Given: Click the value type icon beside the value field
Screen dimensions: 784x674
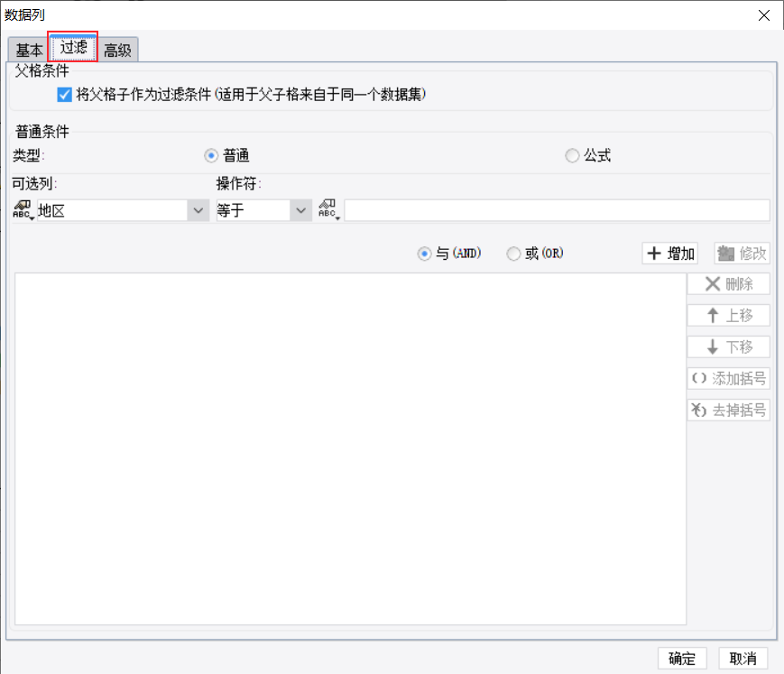Looking at the screenshot, I should tap(328, 209).
